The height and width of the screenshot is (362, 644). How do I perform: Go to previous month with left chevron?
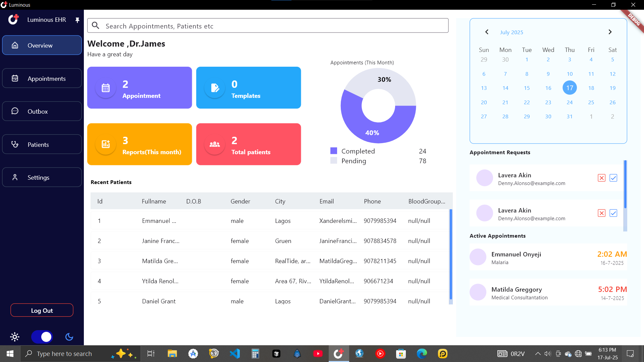pos(487,32)
